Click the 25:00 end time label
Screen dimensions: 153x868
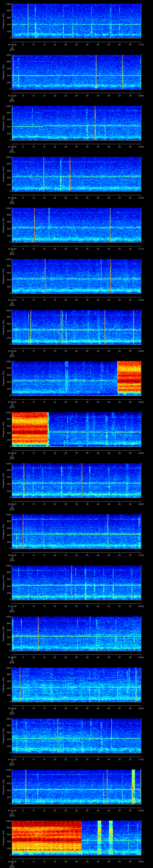tap(141, 453)
